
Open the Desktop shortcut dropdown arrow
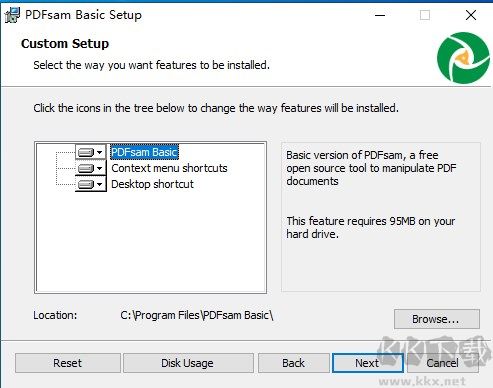[99, 184]
